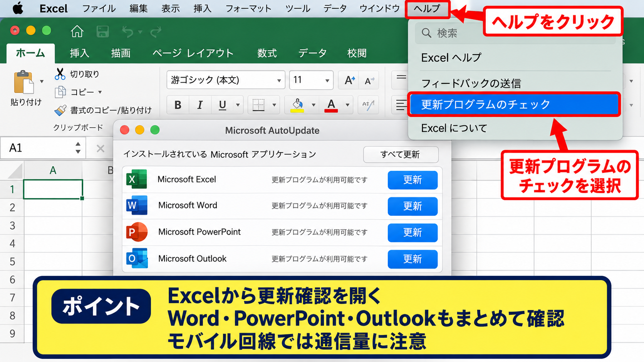Apply Underline formatting
Screen dimensions: 644x362
[x=222, y=105]
